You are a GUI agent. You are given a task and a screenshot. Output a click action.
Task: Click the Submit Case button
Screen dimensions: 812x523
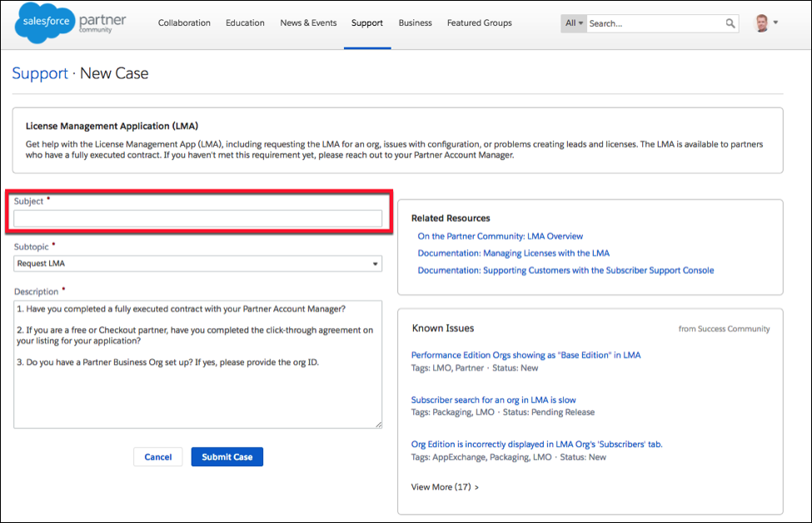coord(227,456)
